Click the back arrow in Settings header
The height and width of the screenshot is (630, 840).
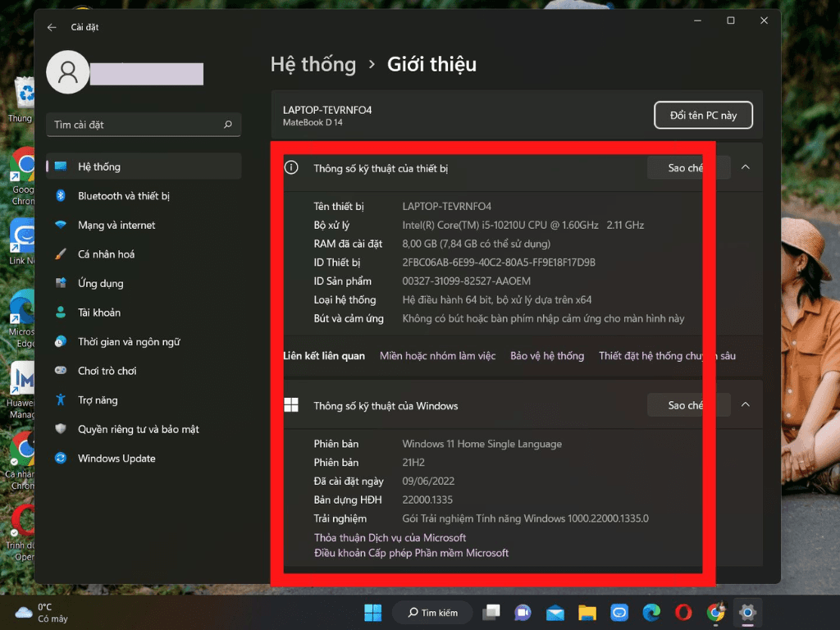coord(52,27)
